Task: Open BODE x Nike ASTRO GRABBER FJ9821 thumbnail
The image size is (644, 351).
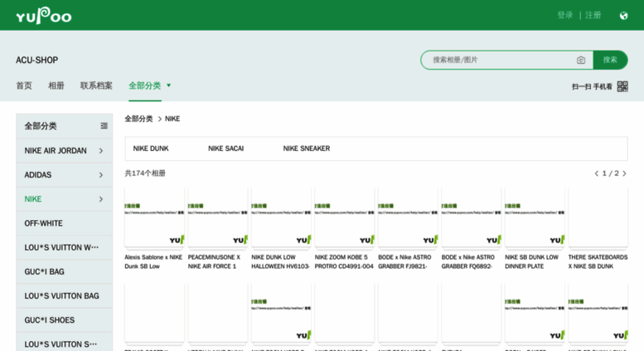Action: (408, 218)
